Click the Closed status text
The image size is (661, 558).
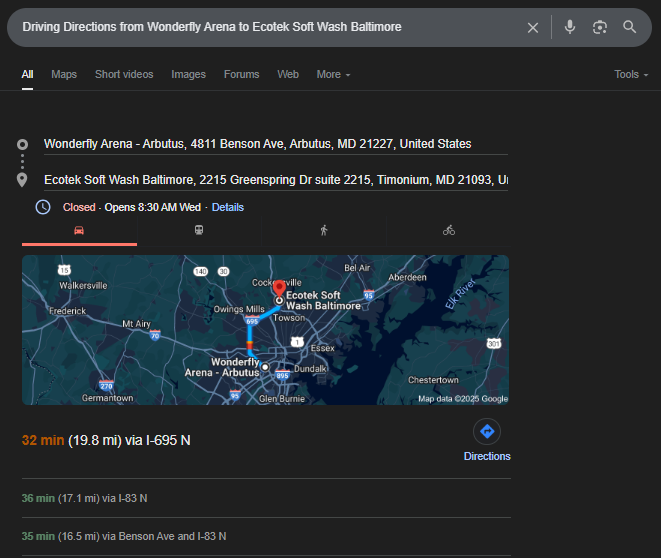pos(79,207)
